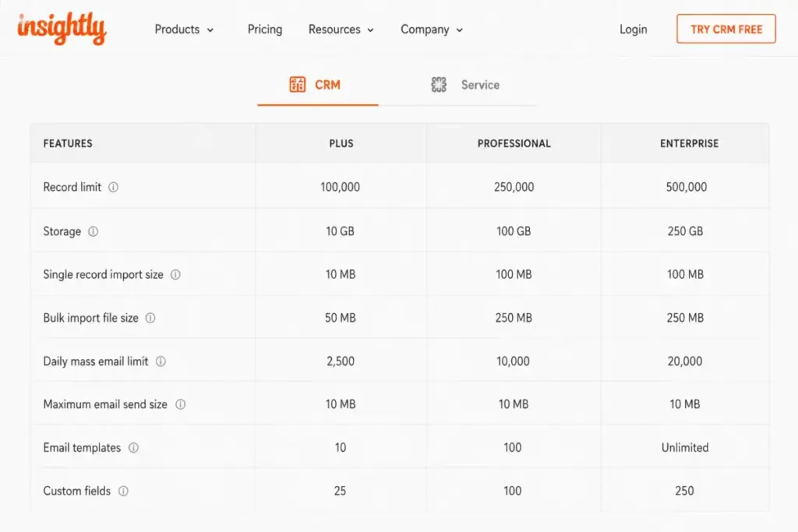Open info icon beside Email templates
This screenshot has height=532, width=798.
click(x=133, y=448)
